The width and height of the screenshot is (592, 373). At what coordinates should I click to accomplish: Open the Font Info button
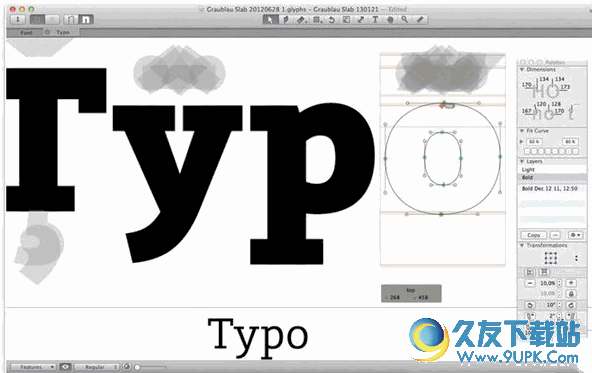[18, 20]
